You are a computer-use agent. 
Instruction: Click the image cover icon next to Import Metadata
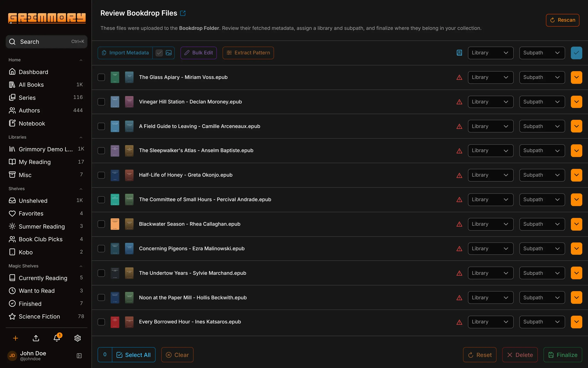[x=169, y=53]
